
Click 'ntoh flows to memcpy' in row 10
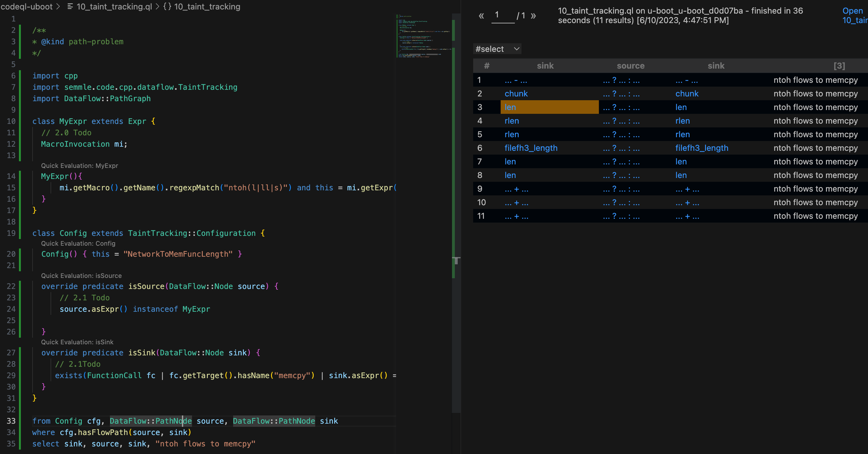click(x=816, y=202)
